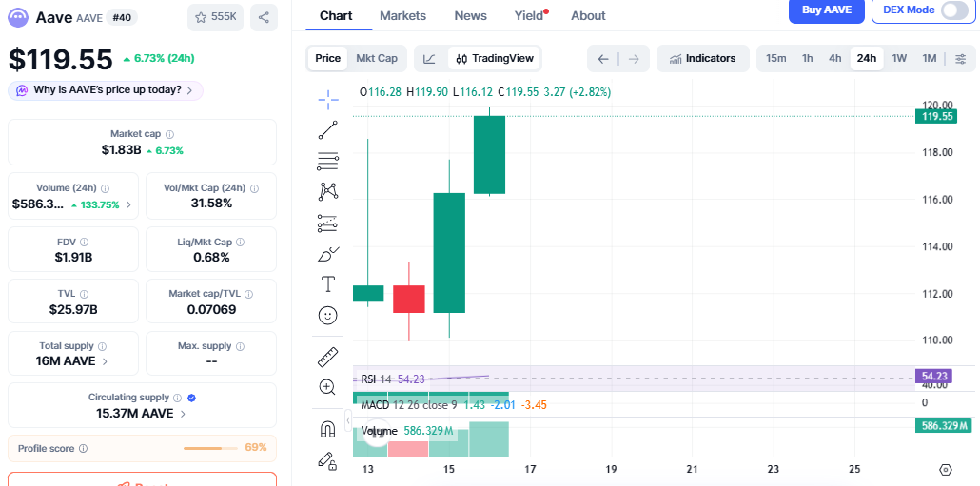Click the verified circulating supply badge

coord(192,398)
